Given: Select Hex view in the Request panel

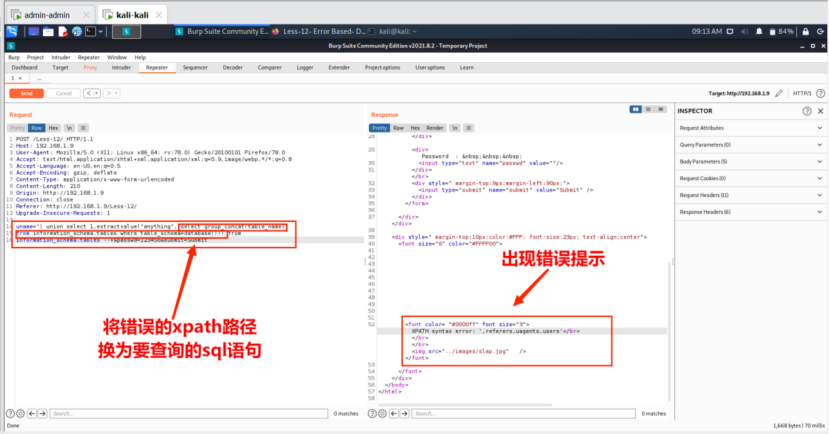Looking at the screenshot, I should [53, 128].
